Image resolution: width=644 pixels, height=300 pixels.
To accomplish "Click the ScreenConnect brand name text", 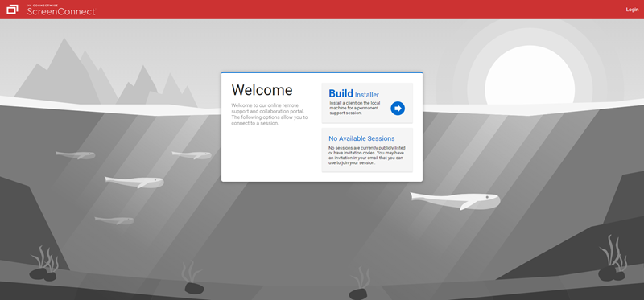I will (x=61, y=11).
